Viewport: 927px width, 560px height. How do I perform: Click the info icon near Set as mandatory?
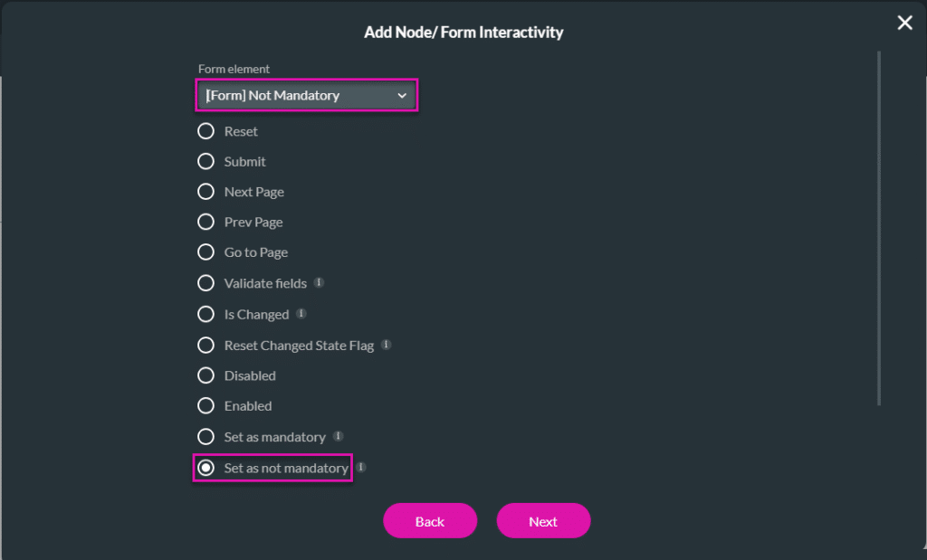[x=339, y=435]
